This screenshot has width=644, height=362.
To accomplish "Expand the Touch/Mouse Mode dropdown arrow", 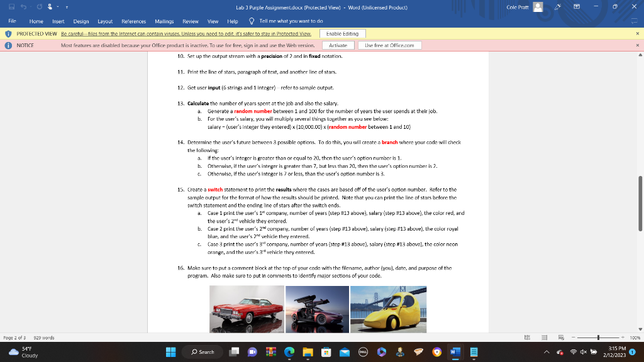I will [58, 7].
